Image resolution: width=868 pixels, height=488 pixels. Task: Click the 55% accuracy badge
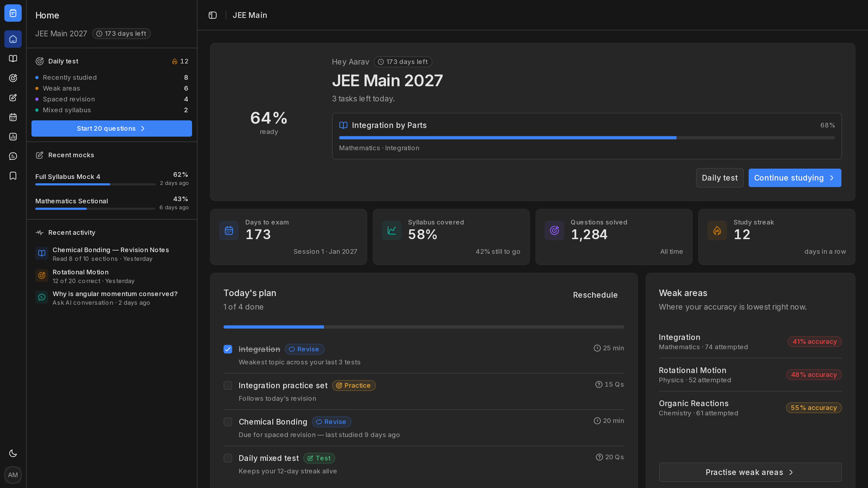(x=814, y=408)
